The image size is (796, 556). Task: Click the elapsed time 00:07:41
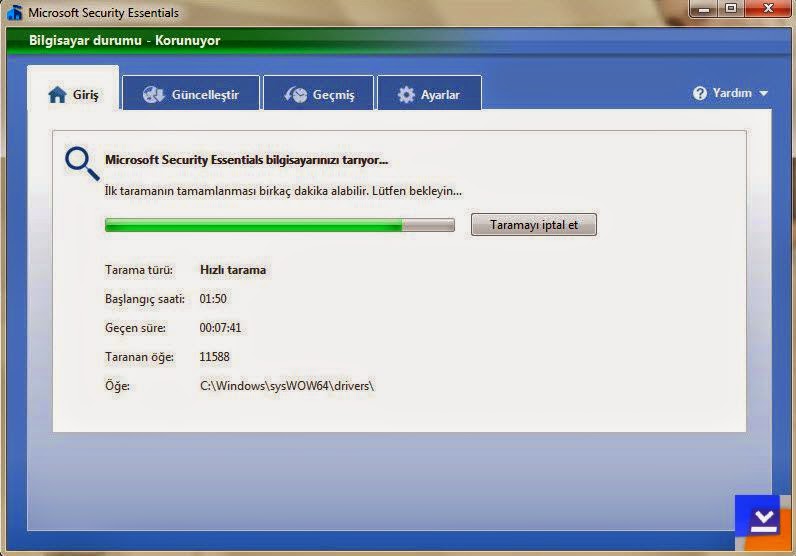[220, 328]
